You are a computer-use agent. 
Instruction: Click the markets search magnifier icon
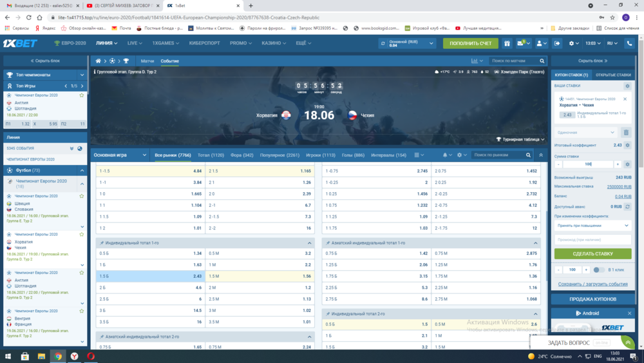pos(529,155)
